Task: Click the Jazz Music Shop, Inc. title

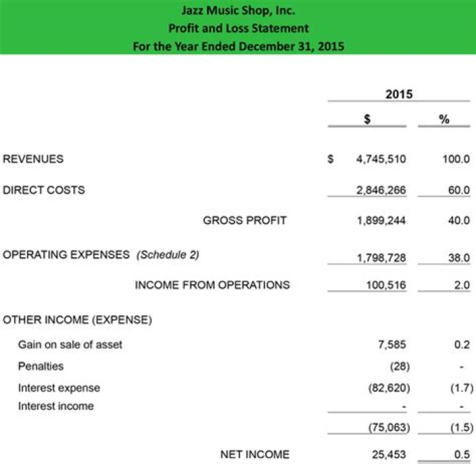Action: tap(238, 11)
